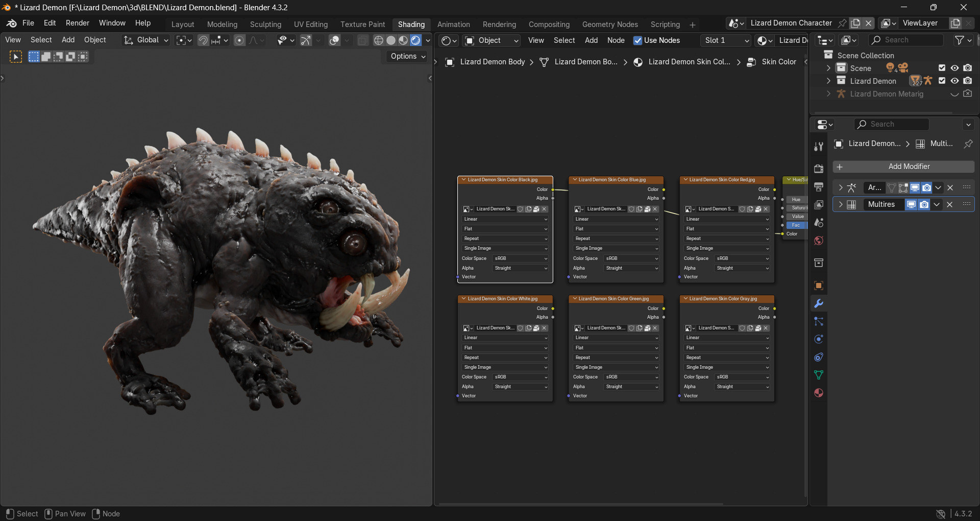The image size is (980, 521).
Task: Toggle proportional editing in 3D viewport
Action: (239, 40)
